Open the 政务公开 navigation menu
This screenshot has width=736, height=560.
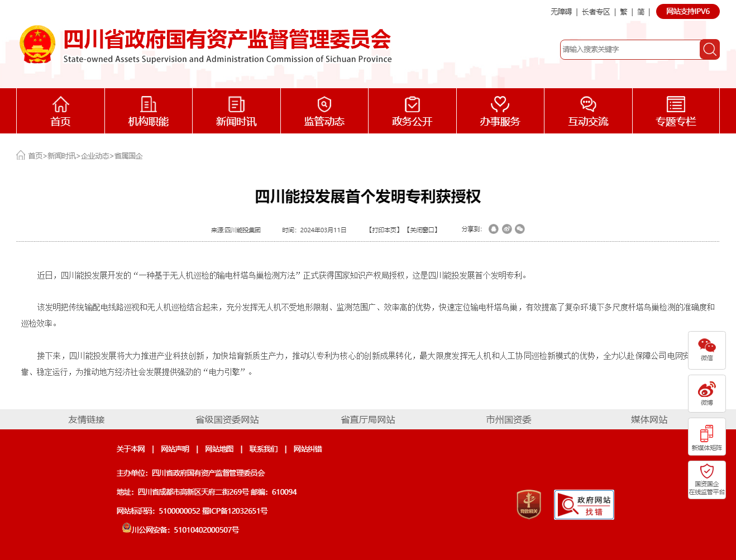(x=412, y=111)
